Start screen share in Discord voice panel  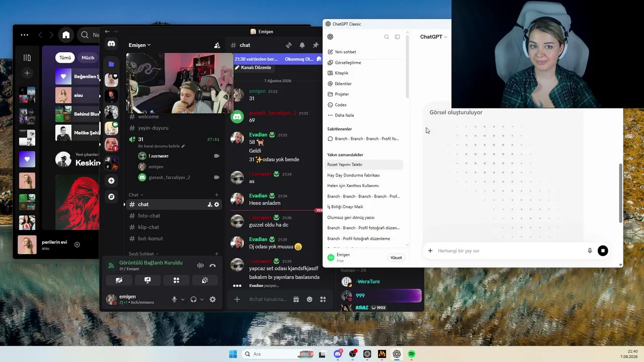point(147,280)
